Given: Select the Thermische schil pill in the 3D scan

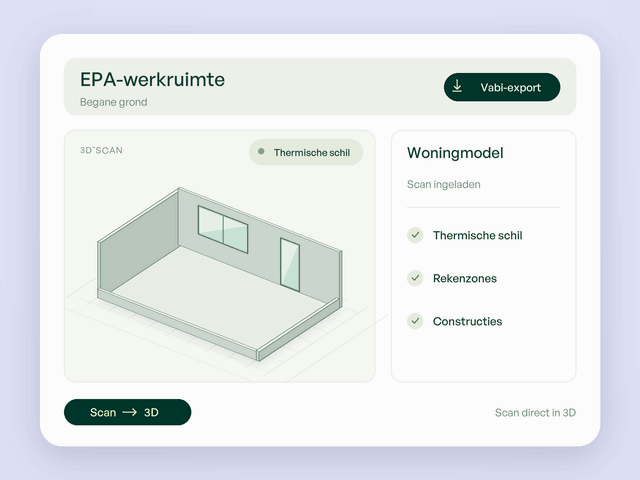Looking at the screenshot, I should 306,152.
